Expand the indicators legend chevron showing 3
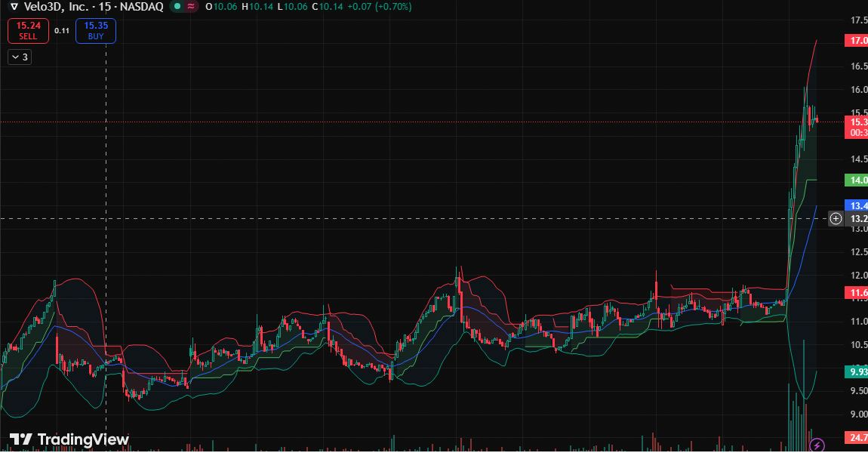The width and height of the screenshot is (868, 453). (20, 57)
